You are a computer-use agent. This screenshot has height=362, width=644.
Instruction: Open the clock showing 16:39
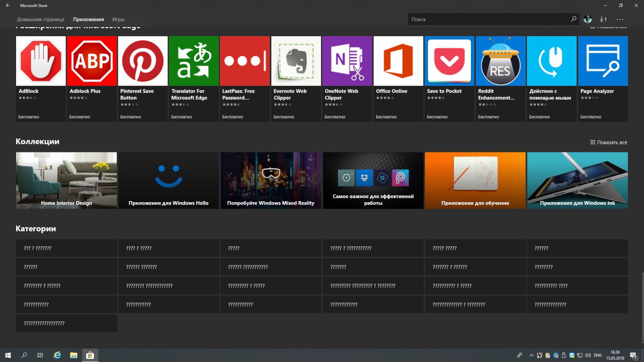click(615, 355)
